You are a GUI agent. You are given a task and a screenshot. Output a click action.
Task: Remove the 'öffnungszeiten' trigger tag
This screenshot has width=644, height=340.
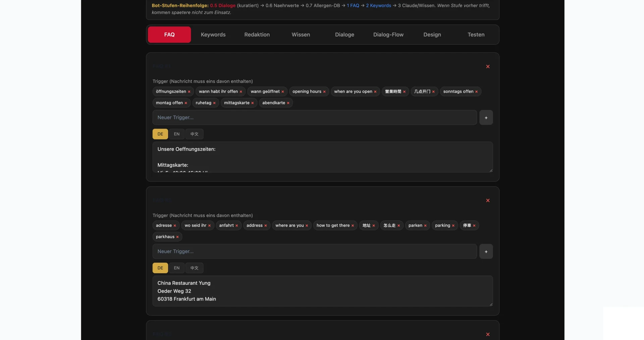coord(189,92)
